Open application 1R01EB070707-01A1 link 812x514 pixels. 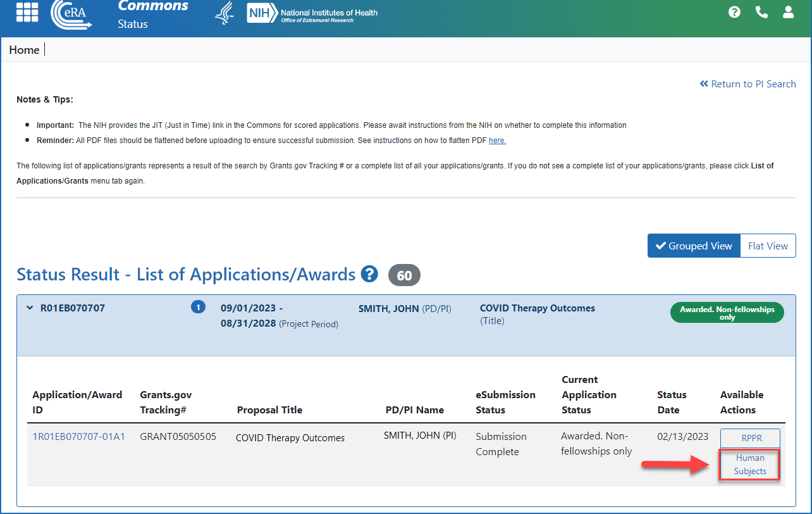(x=78, y=437)
